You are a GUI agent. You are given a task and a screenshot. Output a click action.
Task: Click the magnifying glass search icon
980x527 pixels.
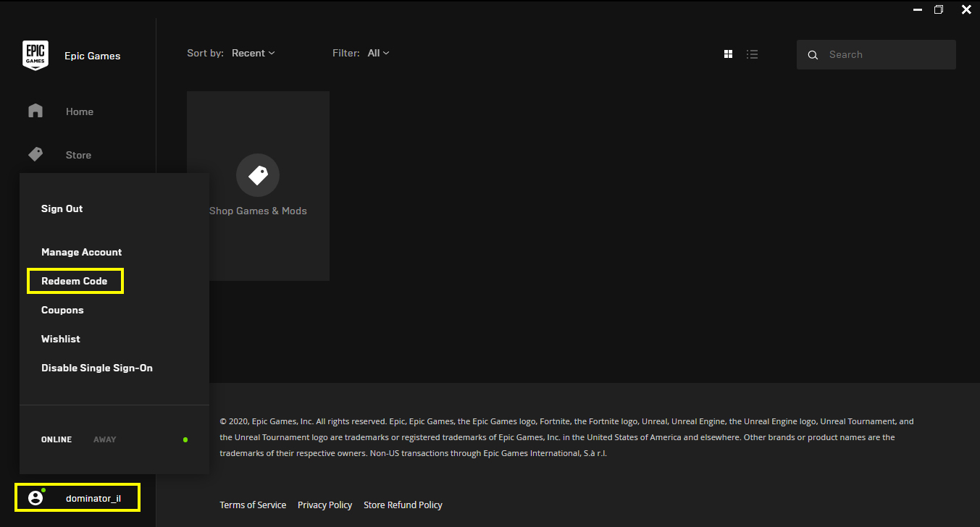813,55
